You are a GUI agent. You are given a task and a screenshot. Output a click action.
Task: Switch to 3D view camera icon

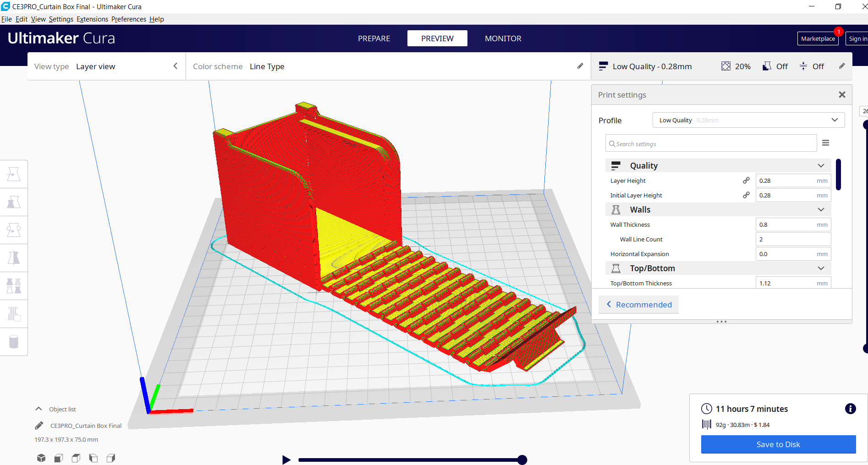pyautogui.click(x=41, y=458)
